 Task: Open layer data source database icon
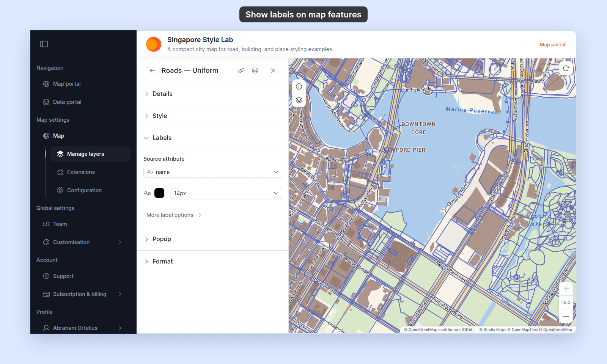click(255, 71)
